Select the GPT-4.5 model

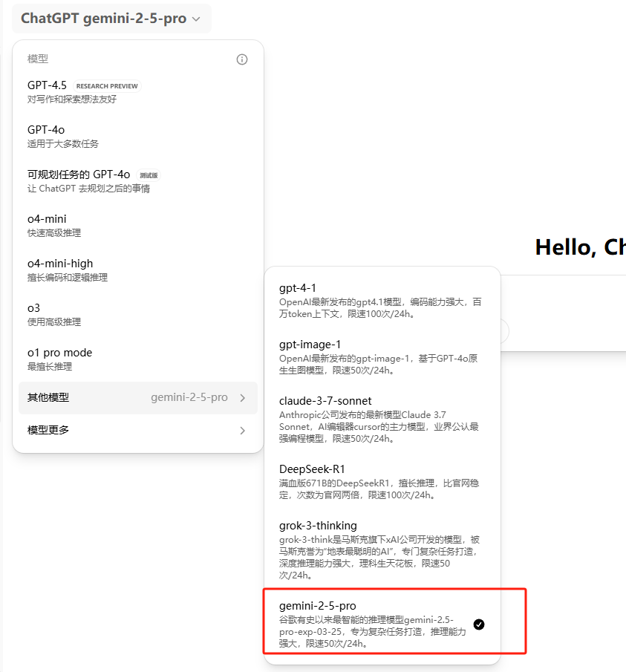[x=138, y=92]
